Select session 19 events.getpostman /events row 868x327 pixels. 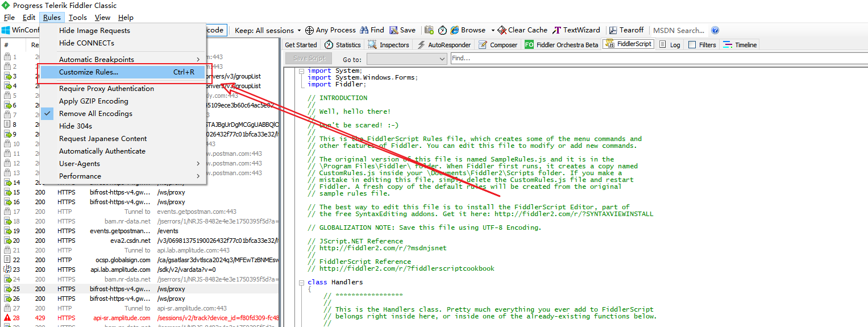[140, 231]
